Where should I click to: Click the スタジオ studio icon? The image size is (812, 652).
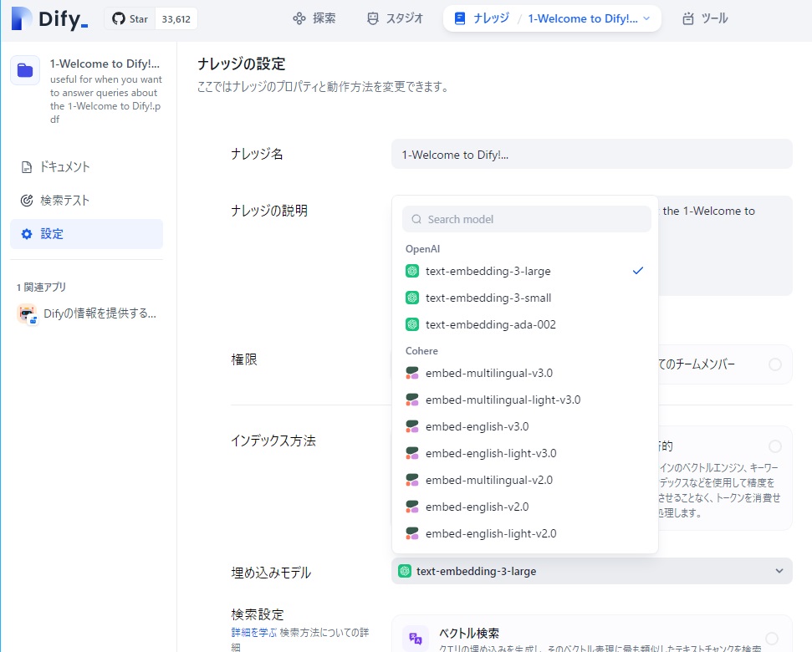click(373, 19)
